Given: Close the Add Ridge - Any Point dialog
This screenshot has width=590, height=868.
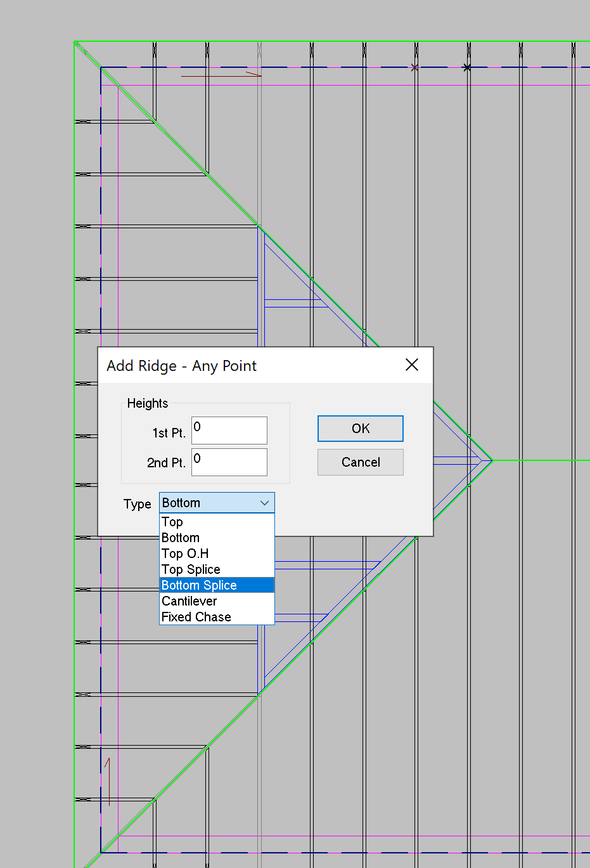Looking at the screenshot, I should (x=412, y=365).
